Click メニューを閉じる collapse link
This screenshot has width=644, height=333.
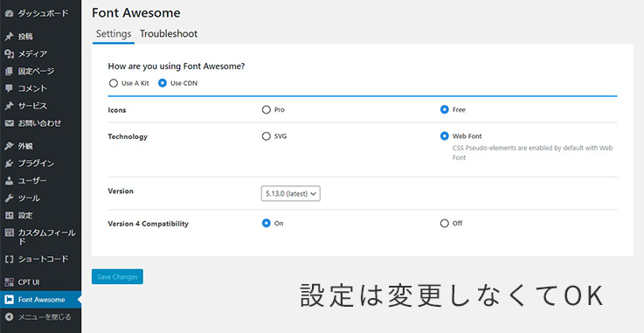[x=45, y=317]
